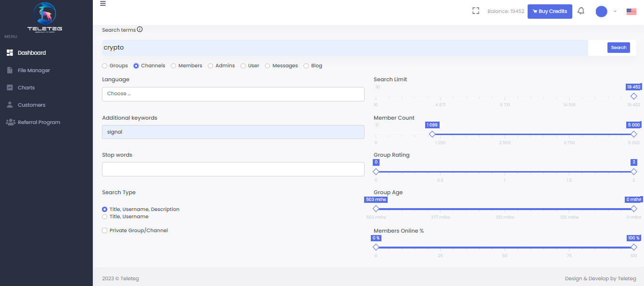Open the File Manager from the sidebar
This screenshot has height=286, width=644.
pyautogui.click(x=33, y=70)
